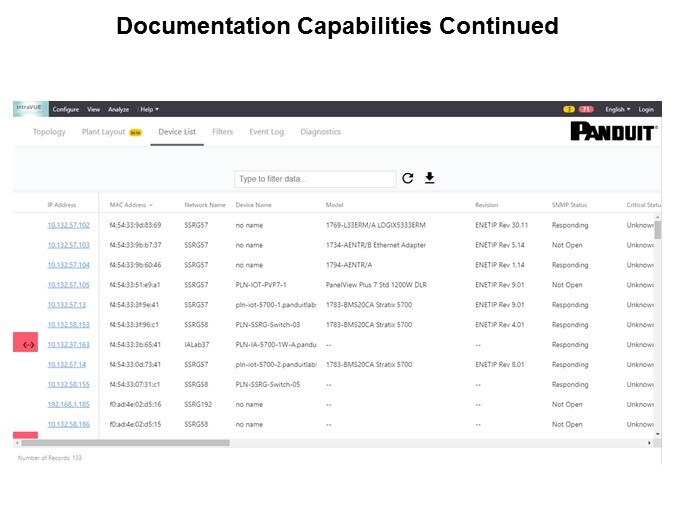The width and height of the screenshot is (675, 506).
Task: Open the Analyze menu
Action: pyautogui.click(x=120, y=109)
